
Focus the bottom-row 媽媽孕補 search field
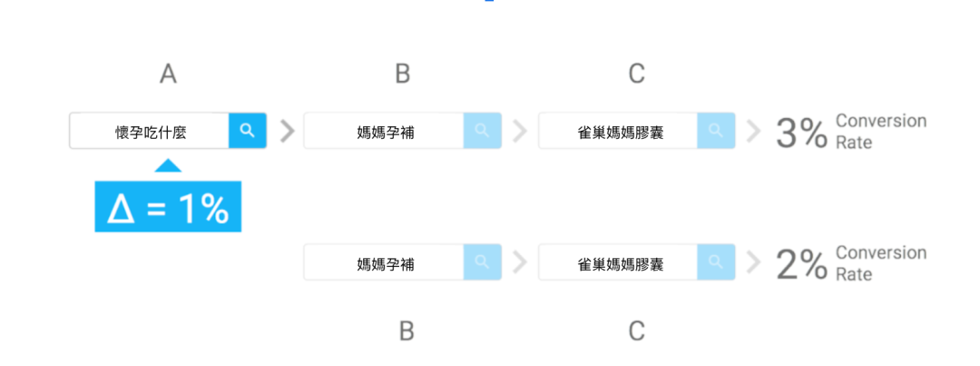385,263
